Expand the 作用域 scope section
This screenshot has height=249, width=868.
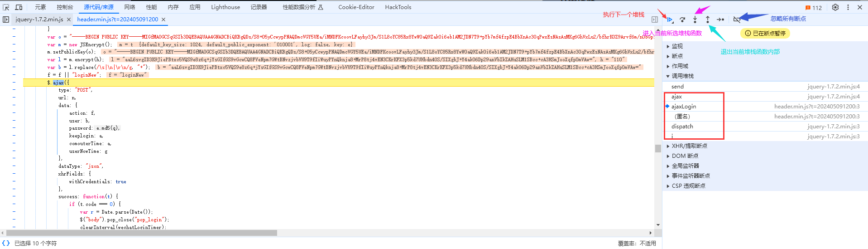[680, 66]
